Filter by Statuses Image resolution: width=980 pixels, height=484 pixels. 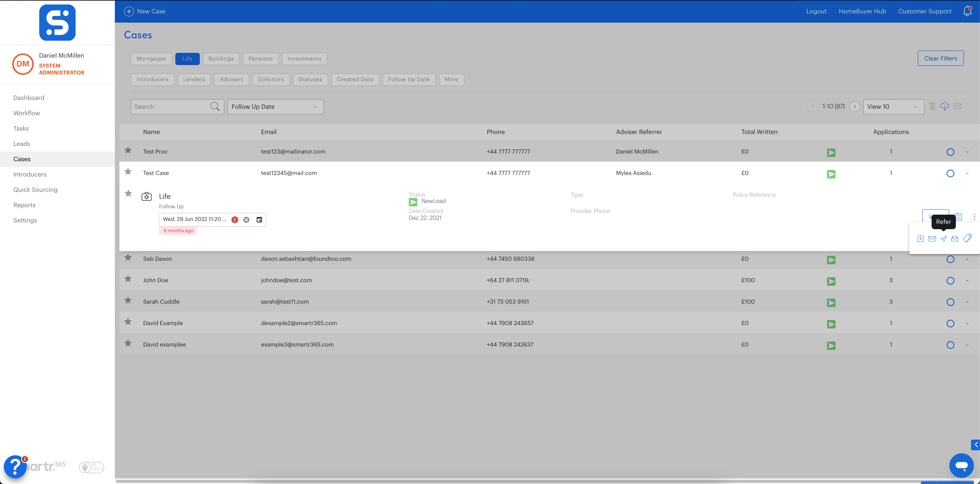pyautogui.click(x=310, y=79)
